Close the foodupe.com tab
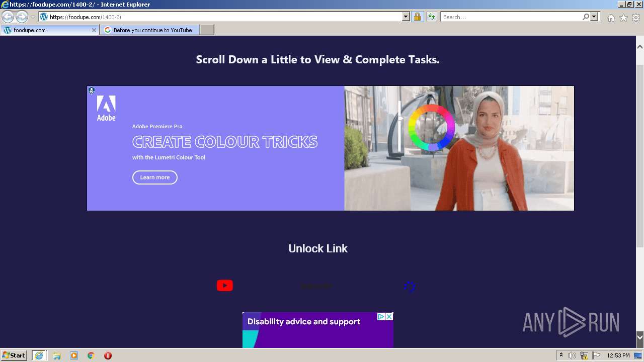This screenshot has height=362, width=644. [x=94, y=30]
